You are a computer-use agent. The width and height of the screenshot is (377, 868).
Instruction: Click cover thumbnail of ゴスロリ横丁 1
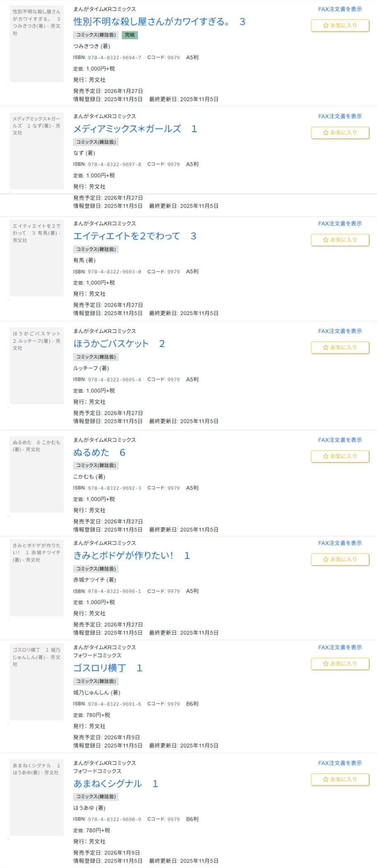click(37, 682)
